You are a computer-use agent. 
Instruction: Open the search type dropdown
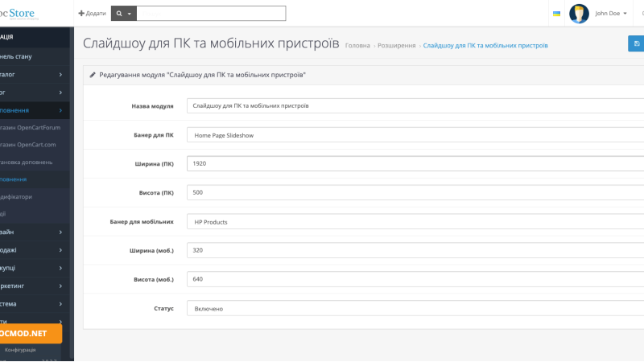click(x=124, y=14)
